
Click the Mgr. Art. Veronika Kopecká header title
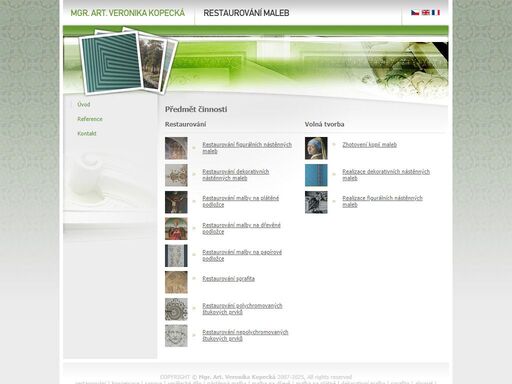point(128,13)
